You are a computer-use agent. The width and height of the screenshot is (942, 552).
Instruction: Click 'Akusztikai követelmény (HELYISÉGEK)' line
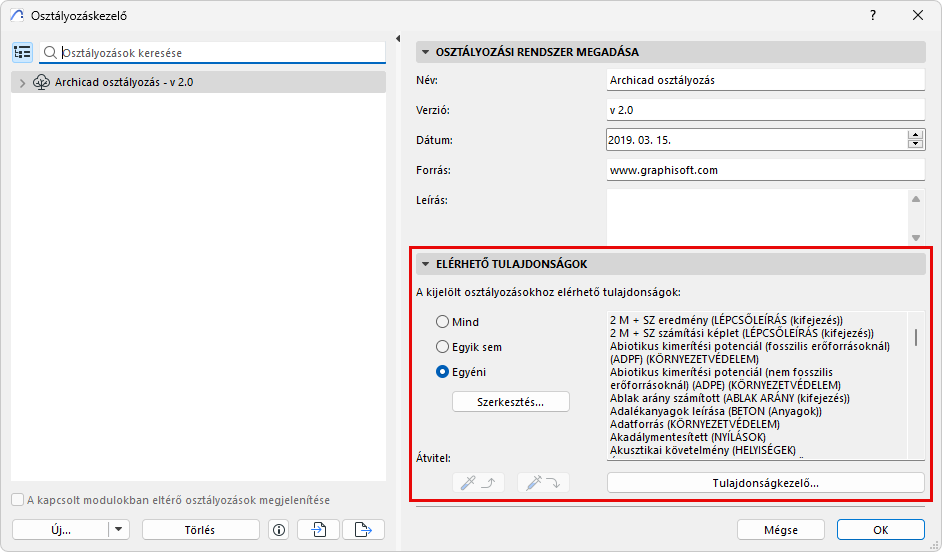pos(703,450)
